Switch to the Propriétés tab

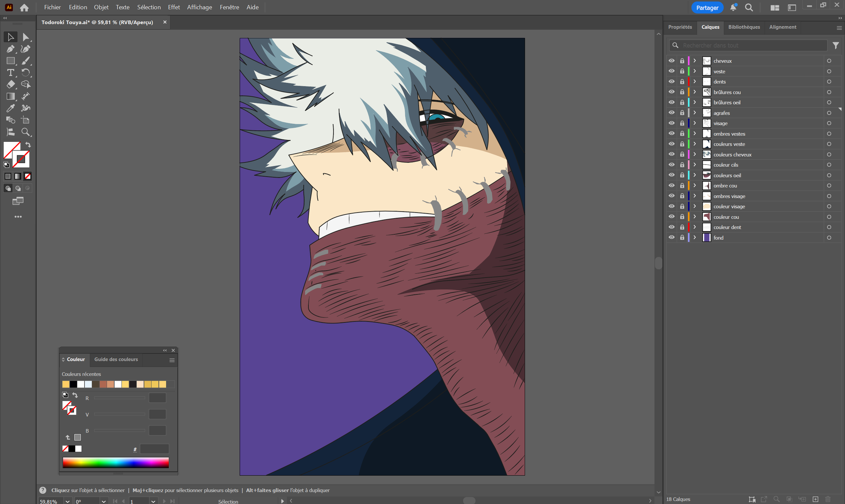point(680,27)
